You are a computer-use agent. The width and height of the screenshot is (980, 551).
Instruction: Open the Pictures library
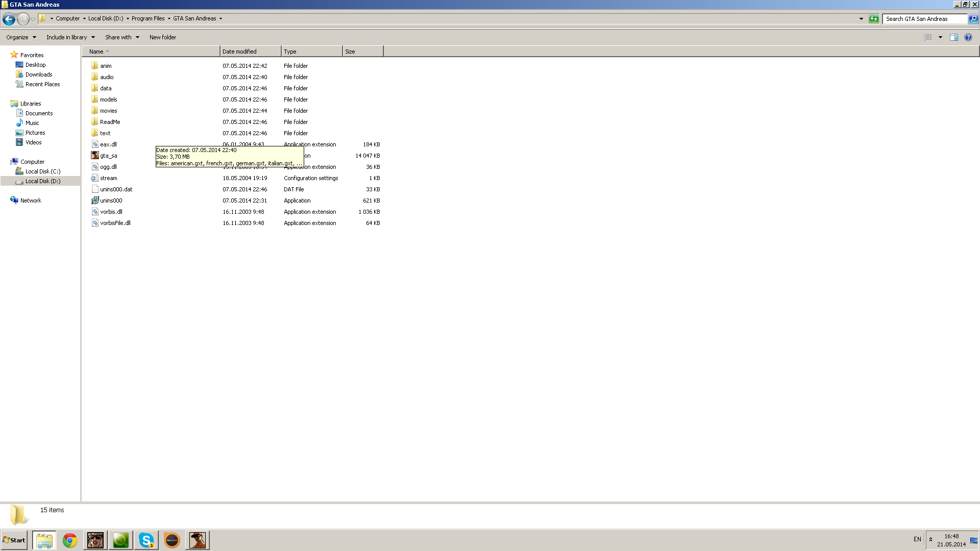(x=35, y=133)
